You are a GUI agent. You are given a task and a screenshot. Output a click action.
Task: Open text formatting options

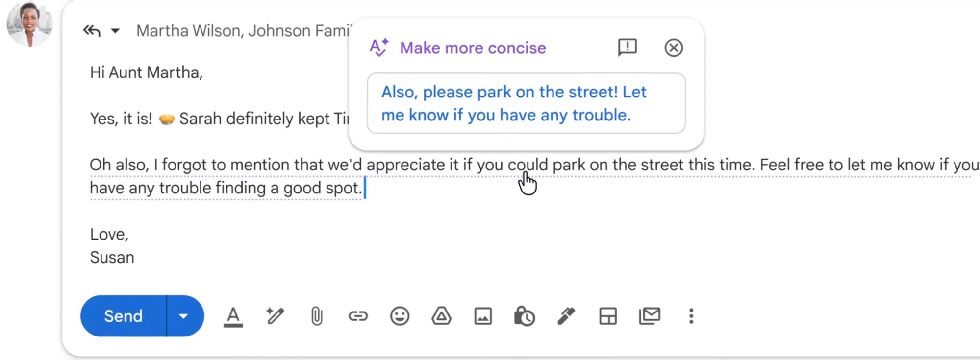coord(233,316)
